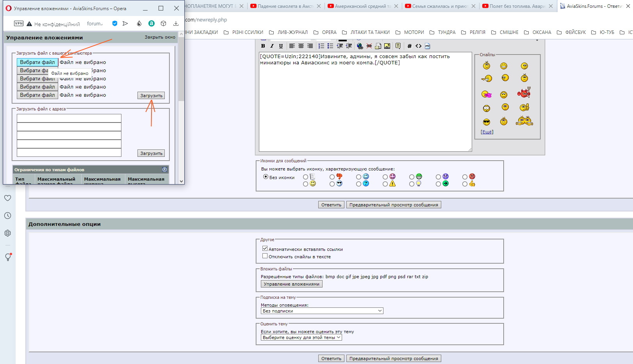Wrap selection in HTML tags icon
This screenshot has height=364, width=633.
tap(418, 46)
